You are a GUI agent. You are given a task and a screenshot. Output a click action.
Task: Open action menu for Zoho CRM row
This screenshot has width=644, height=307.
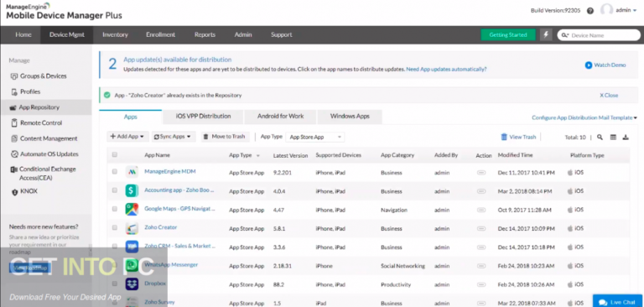tap(481, 247)
